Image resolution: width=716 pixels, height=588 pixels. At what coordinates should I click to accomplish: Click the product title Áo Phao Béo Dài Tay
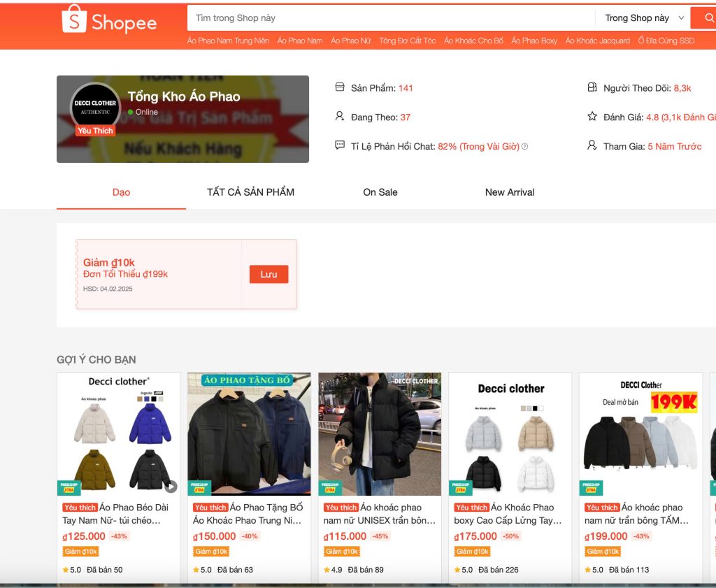click(115, 514)
